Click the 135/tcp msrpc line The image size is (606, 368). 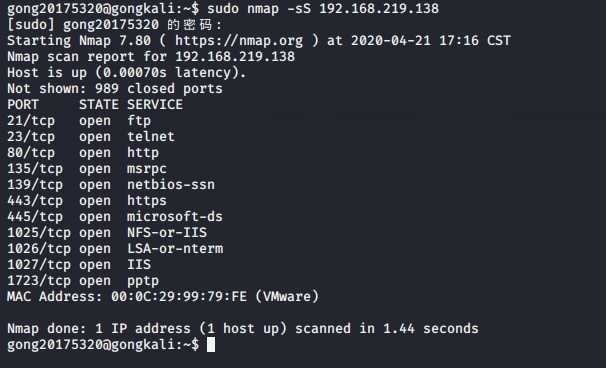(87, 169)
